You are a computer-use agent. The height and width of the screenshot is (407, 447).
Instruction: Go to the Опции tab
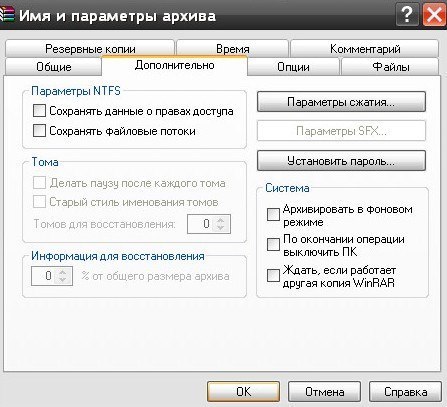click(293, 67)
